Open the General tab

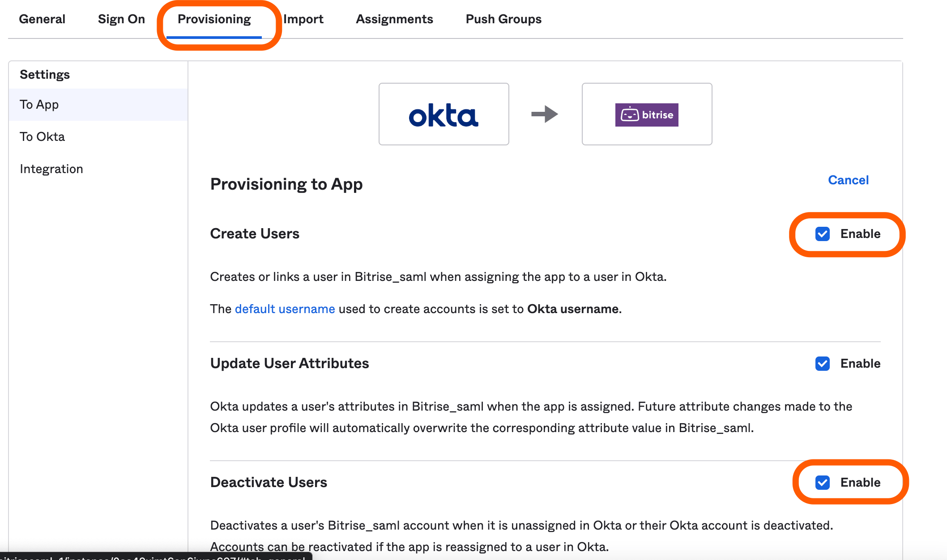click(42, 19)
